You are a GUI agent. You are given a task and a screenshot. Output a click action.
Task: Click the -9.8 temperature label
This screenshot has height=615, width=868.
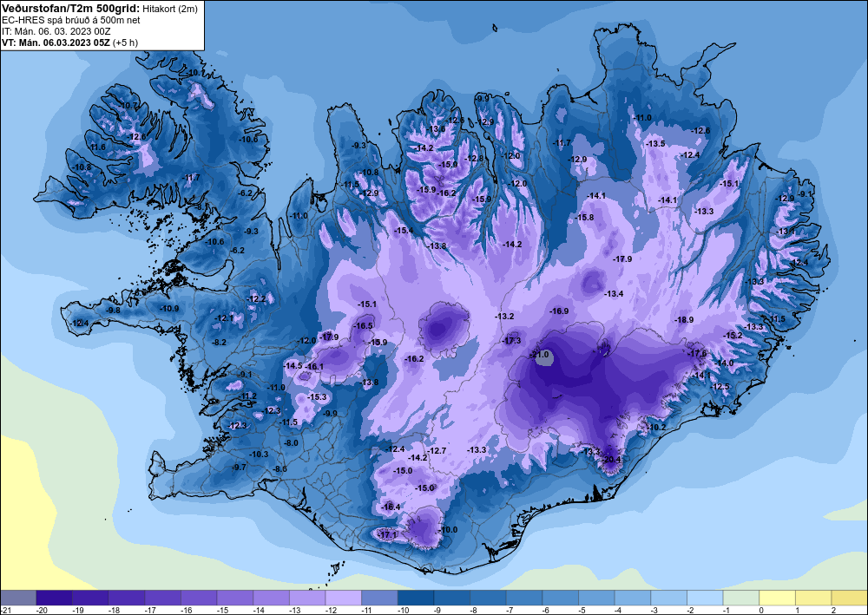pyautogui.click(x=113, y=311)
